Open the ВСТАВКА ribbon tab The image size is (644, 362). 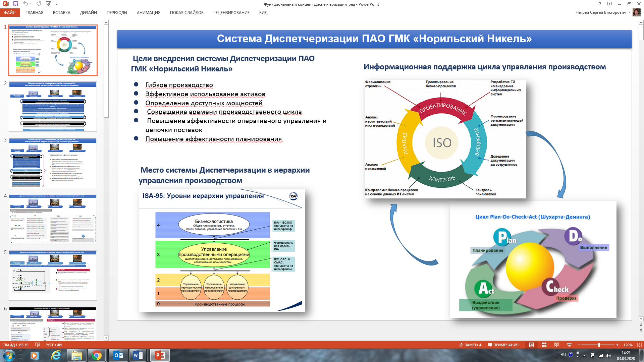[x=61, y=12]
